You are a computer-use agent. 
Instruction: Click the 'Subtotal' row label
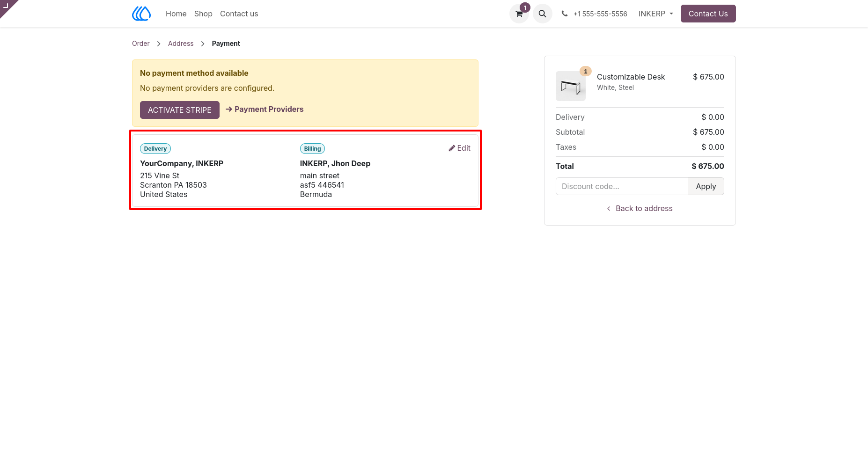point(570,132)
